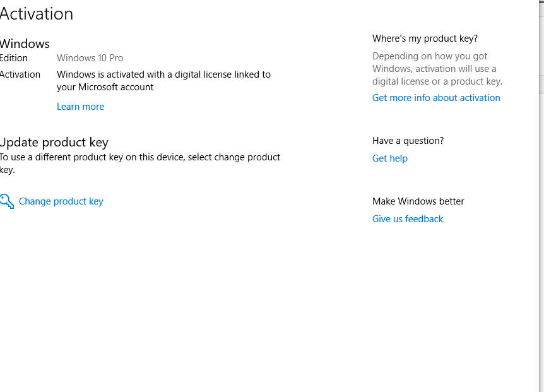Click the Where's my product key heading
Viewport: 544px width, 392px height.
pyautogui.click(x=425, y=39)
